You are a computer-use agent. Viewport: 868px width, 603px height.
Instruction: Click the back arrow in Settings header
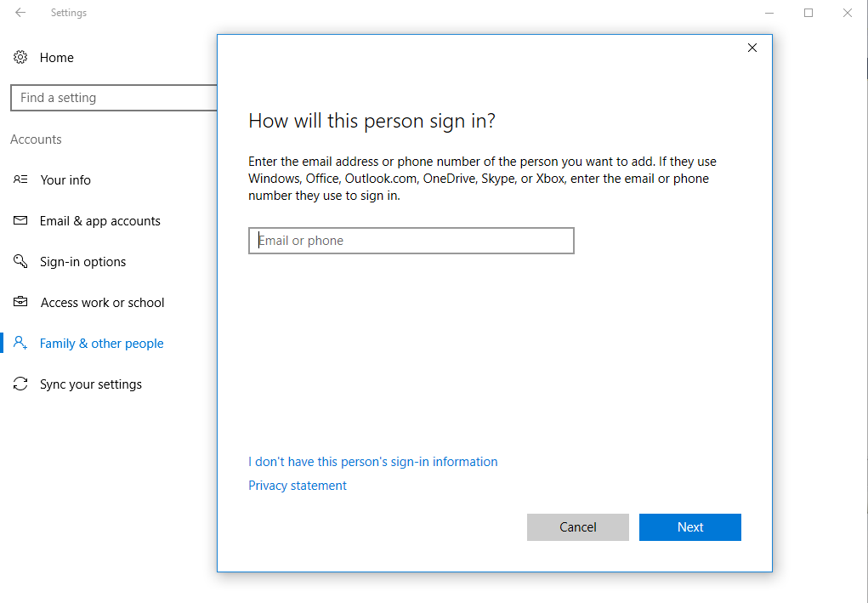click(20, 13)
